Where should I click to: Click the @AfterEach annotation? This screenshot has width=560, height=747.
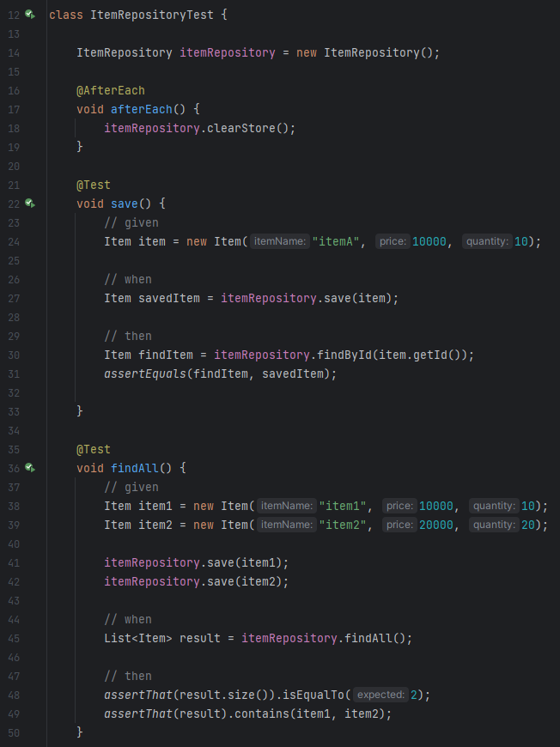coord(111,90)
